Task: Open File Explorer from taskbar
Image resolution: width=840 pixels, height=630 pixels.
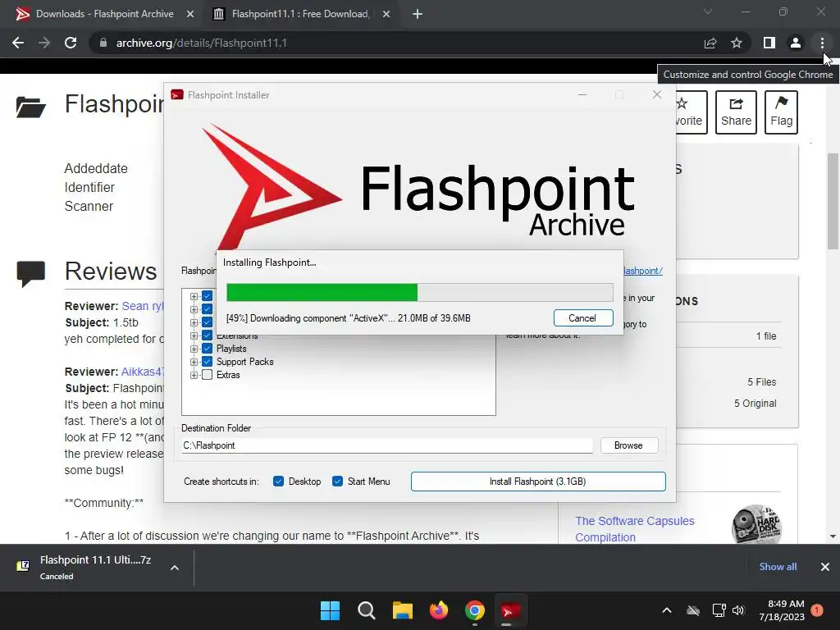Action: point(402,610)
